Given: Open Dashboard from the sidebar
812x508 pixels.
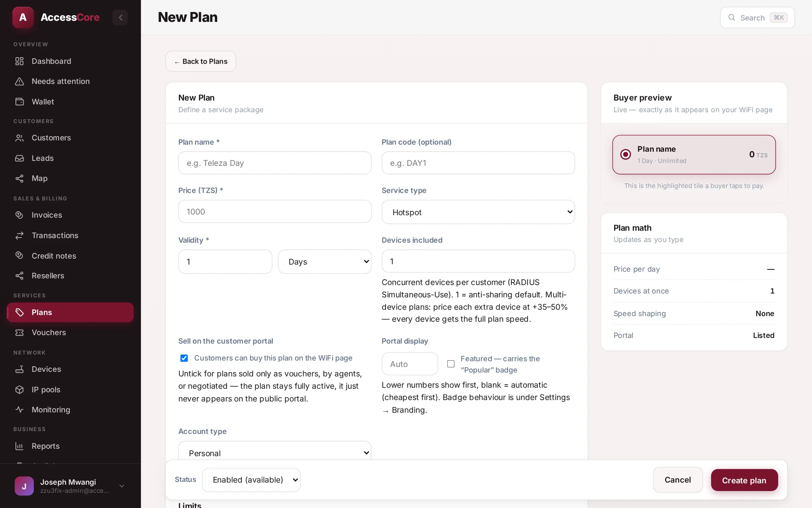Looking at the screenshot, I should pyautogui.click(x=70, y=61).
